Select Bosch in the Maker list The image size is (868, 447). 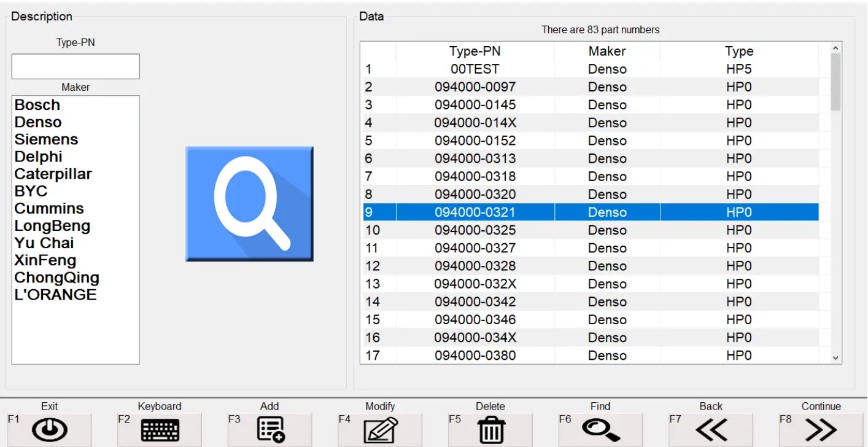(37, 104)
